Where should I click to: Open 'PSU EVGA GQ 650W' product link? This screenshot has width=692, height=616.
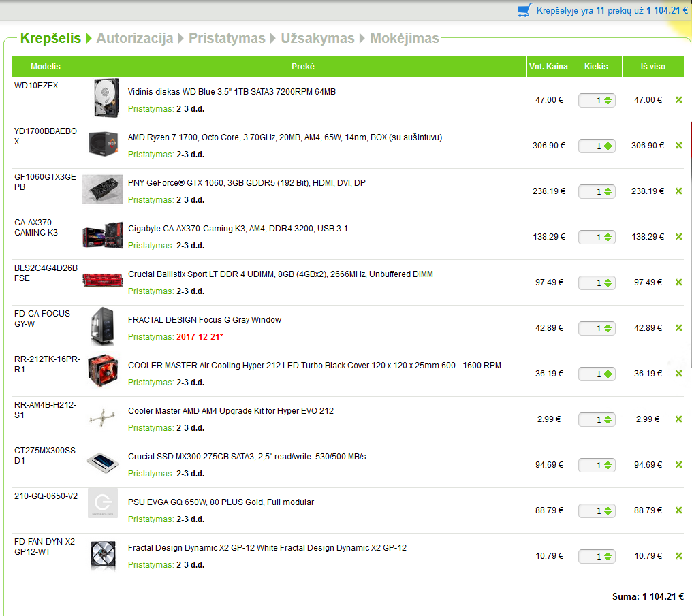point(221,502)
